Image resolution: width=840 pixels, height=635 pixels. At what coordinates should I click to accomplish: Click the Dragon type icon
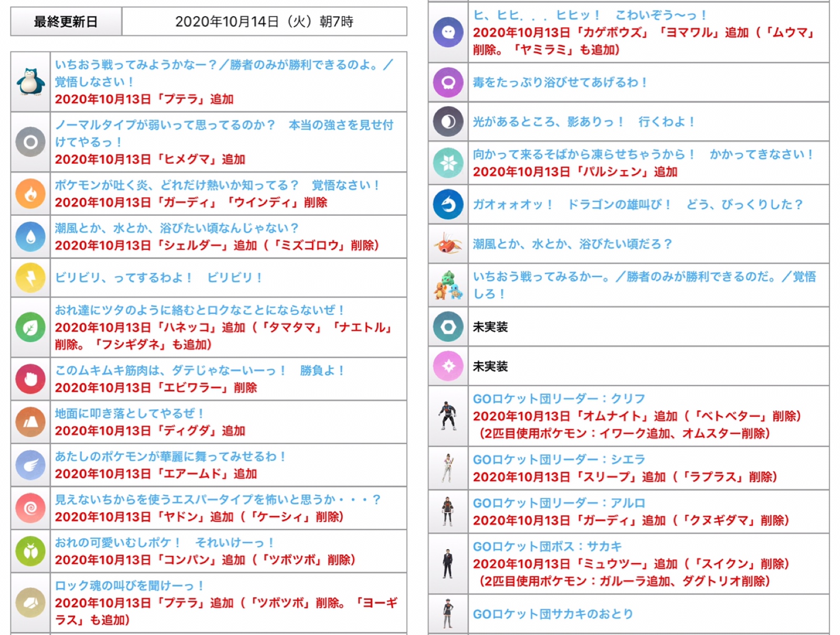click(448, 204)
